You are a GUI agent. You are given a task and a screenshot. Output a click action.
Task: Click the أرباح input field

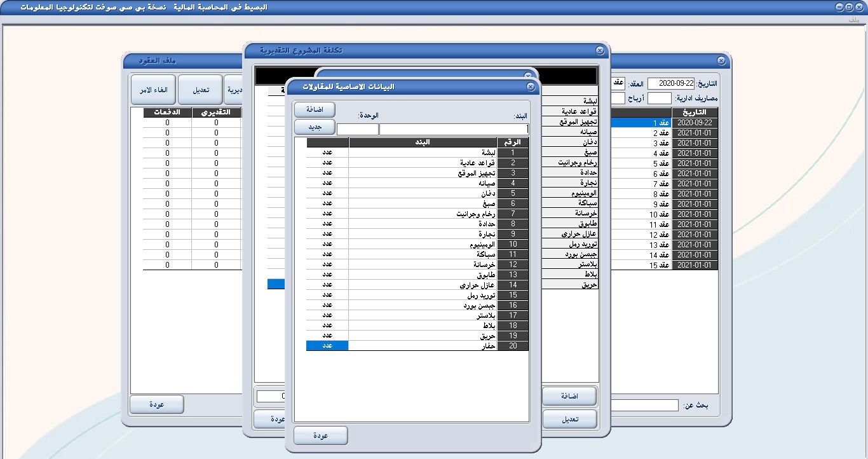[x=618, y=97]
